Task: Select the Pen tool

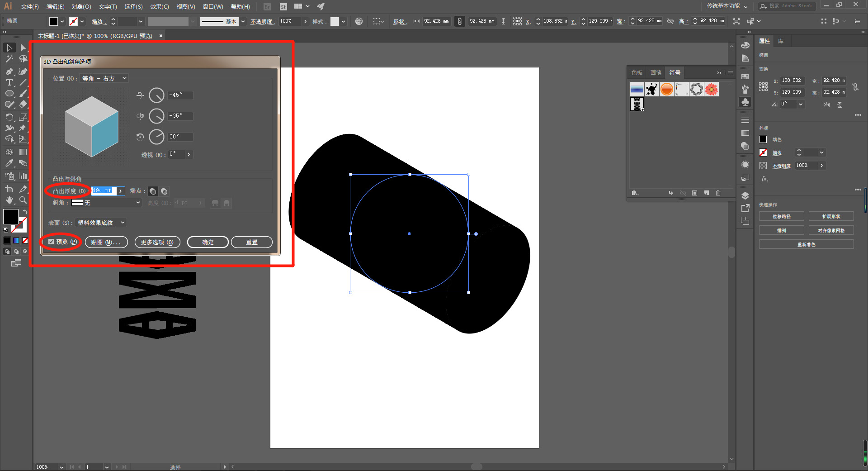Action: pos(9,71)
